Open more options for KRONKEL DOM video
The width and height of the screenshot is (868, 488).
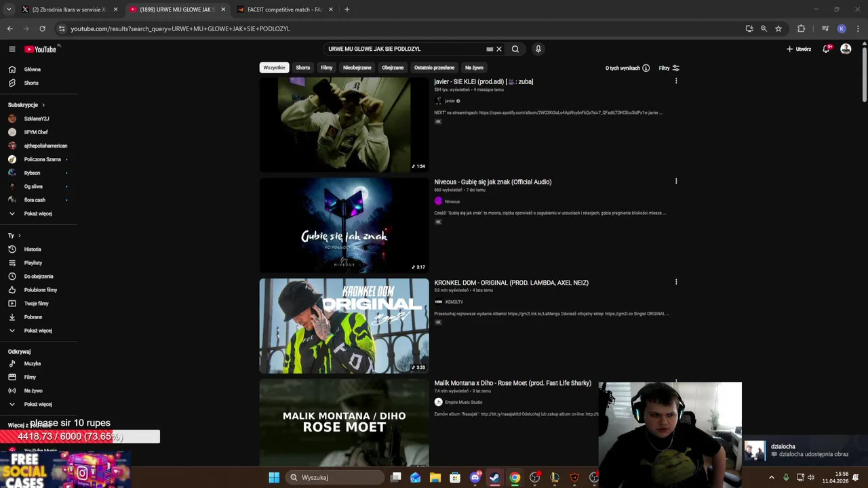point(676,282)
